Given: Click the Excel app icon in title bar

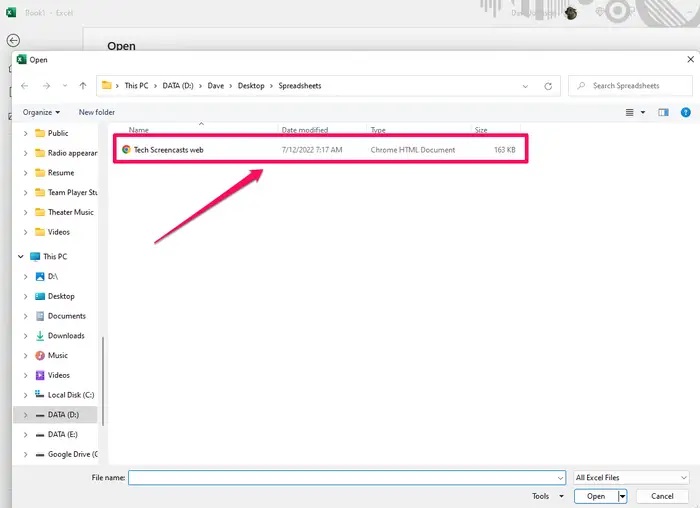Looking at the screenshot, I should tap(11, 12).
